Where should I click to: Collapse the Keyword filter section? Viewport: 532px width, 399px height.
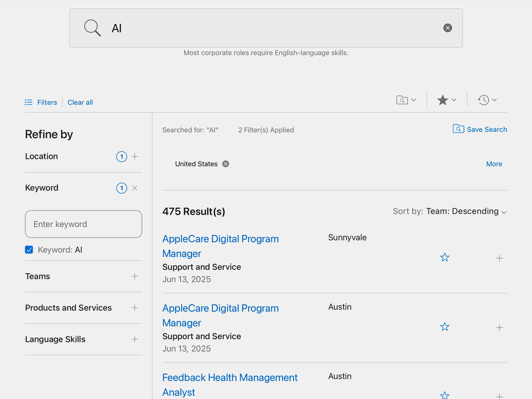[x=135, y=188]
